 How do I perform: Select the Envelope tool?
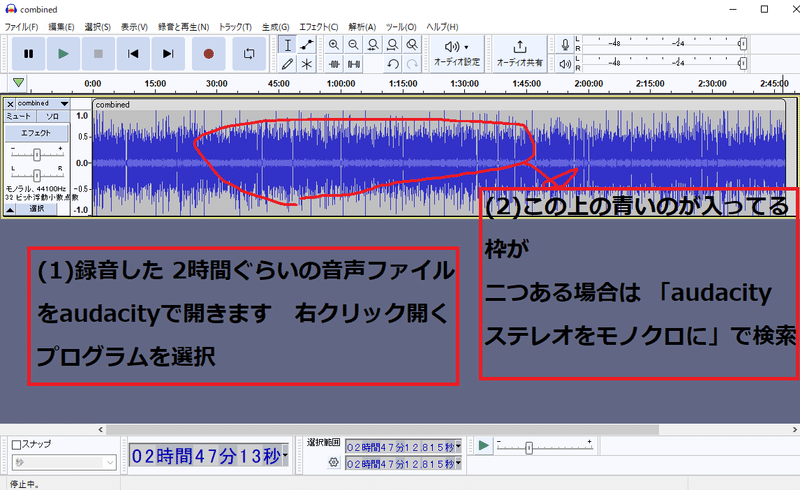click(x=307, y=45)
